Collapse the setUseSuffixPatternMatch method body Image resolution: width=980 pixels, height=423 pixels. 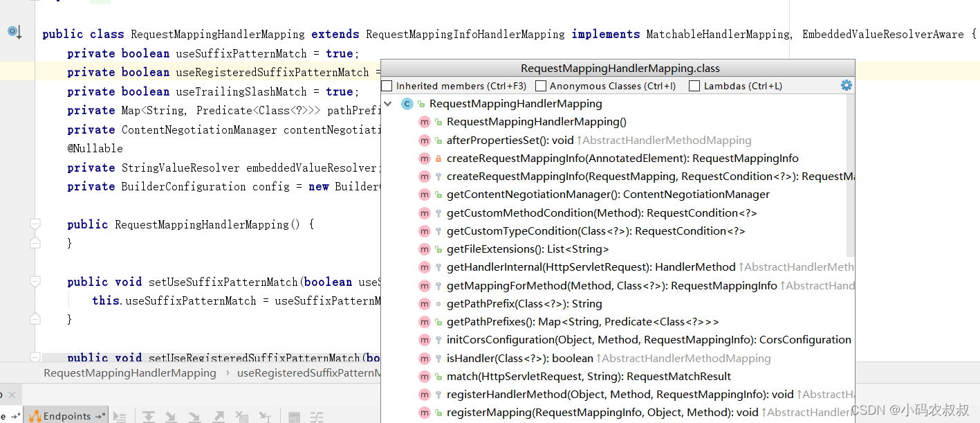pyautogui.click(x=35, y=282)
